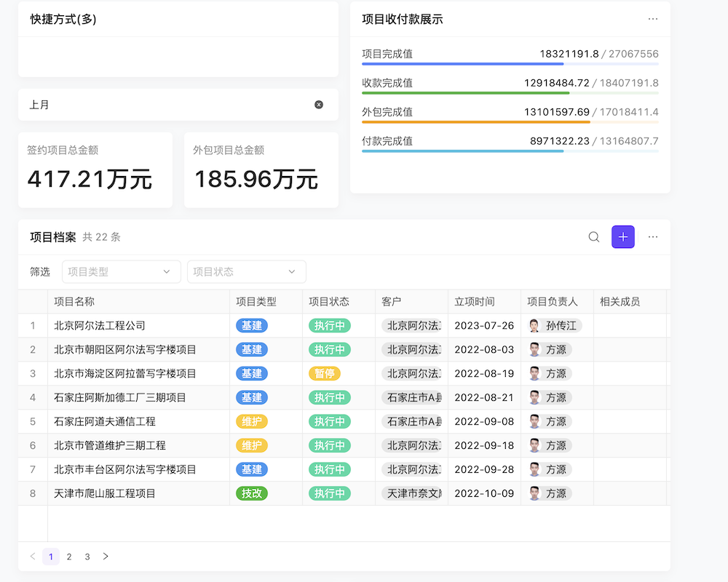Go to page 2 of the project list
This screenshot has width=728, height=582.
click(69, 557)
